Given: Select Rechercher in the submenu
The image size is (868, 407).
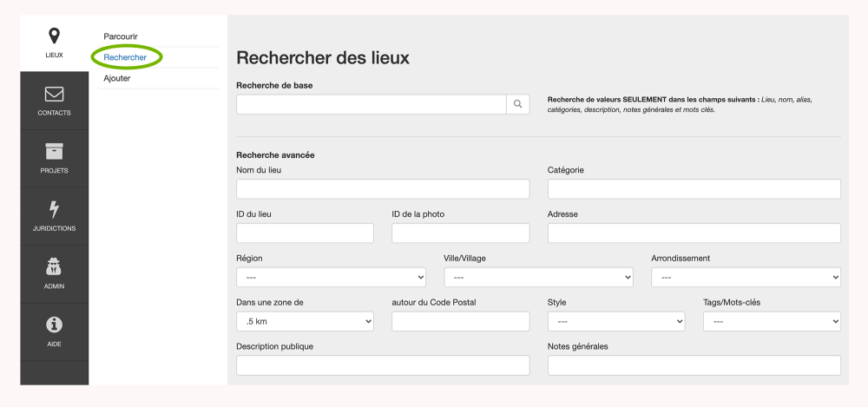Looking at the screenshot, I should point(125,57).
